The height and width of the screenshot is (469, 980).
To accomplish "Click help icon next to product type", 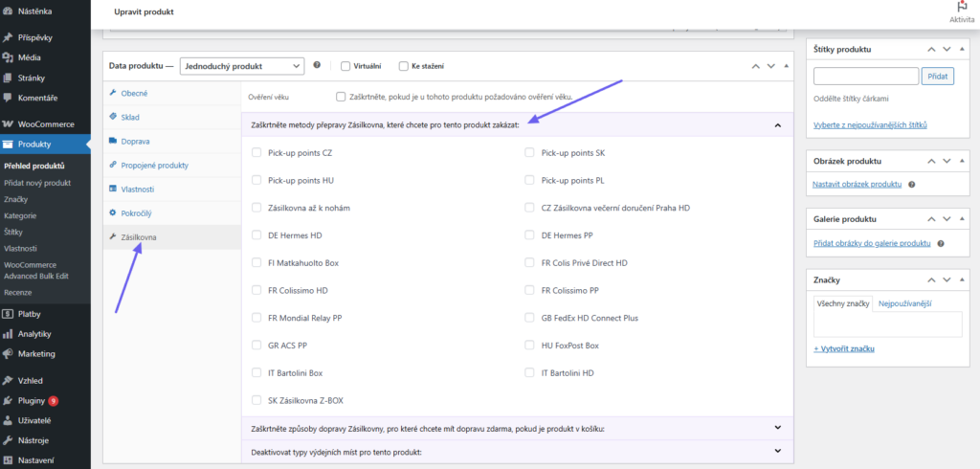I will [x=317, y=65].
